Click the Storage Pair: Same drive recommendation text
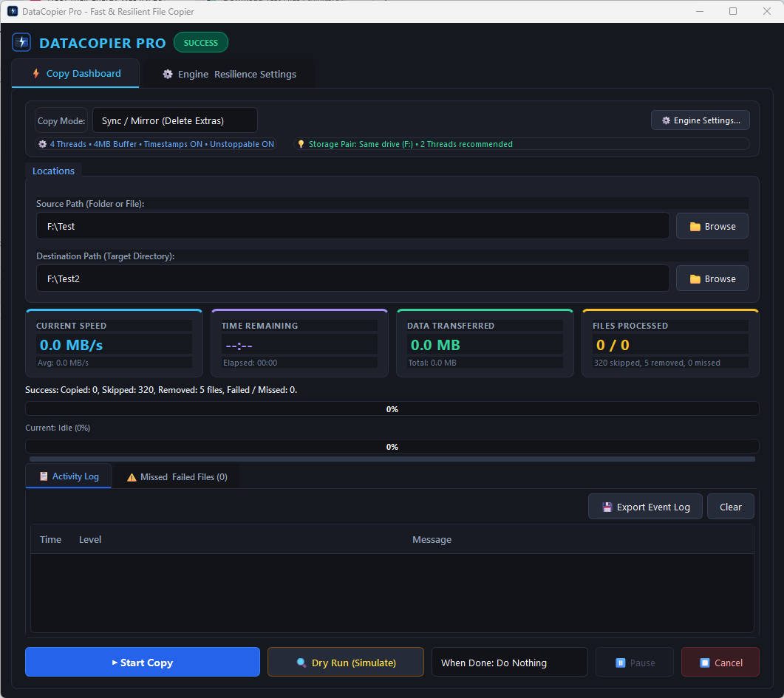 [x=411, y=144]
